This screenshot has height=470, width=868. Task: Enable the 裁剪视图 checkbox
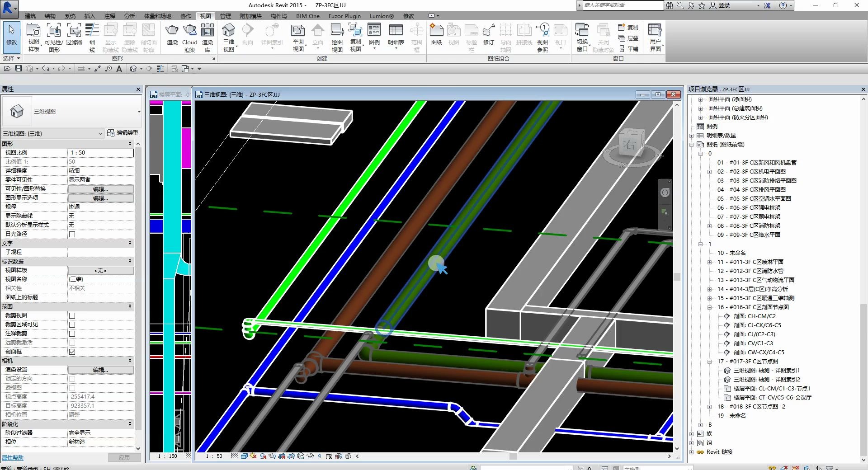click(x=71, y=315)
